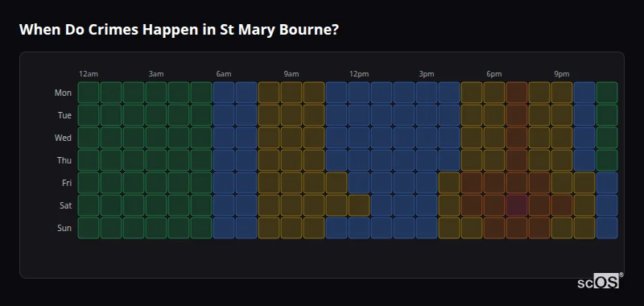Select the Tuesday 3am green heatmap cell
644x306 pixels.
tap(156, 115)
